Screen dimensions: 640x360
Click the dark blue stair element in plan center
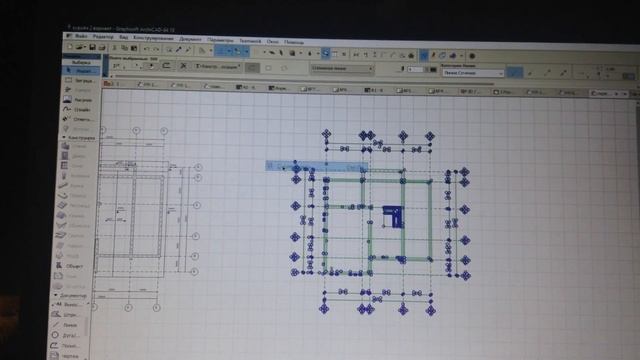[393, 216]
